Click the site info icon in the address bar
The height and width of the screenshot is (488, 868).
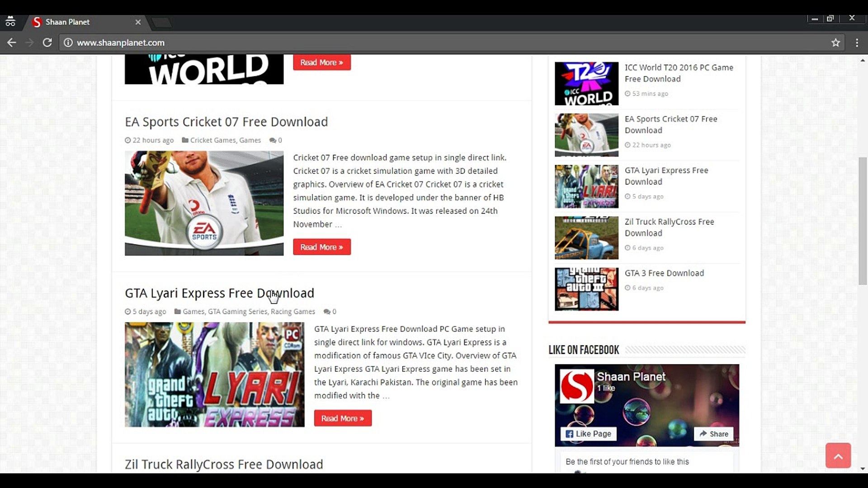coord(68,42)
